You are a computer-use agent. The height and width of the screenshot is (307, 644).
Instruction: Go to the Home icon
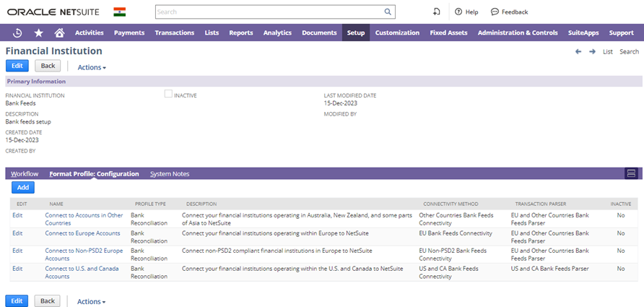(x=59, y=33)
